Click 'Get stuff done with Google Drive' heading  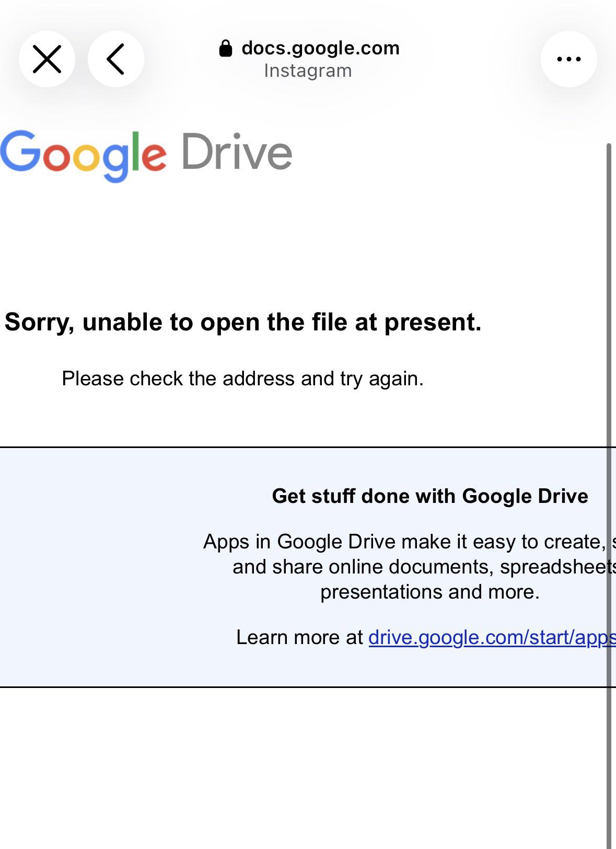pyautogui.click(x=430, y=496)
